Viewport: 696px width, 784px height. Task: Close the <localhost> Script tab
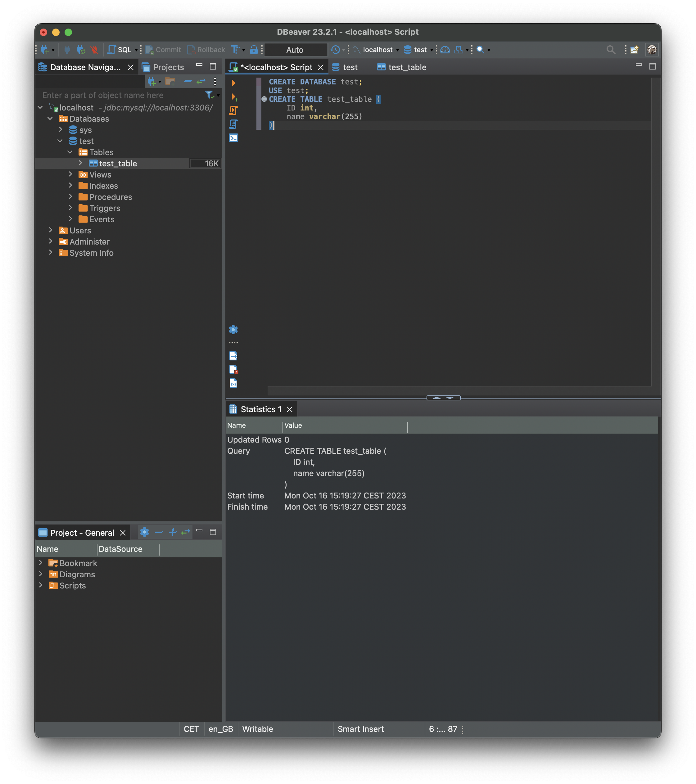point(321,68)
